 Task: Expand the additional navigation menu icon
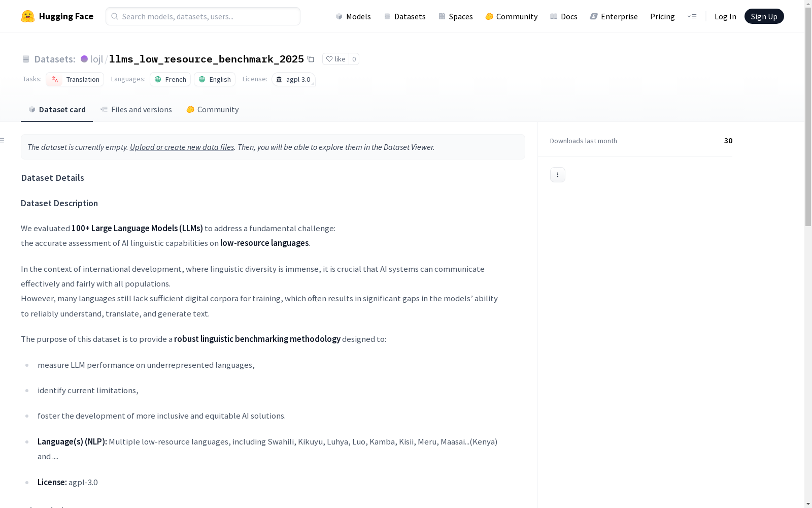pos(692,16)
